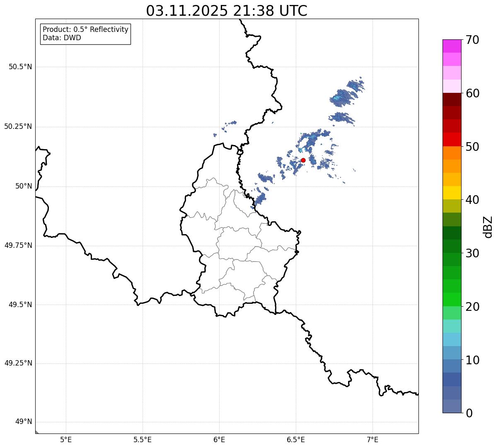
Task: Click the bright green swatch just above 20
Action: [x=452, y=300]
